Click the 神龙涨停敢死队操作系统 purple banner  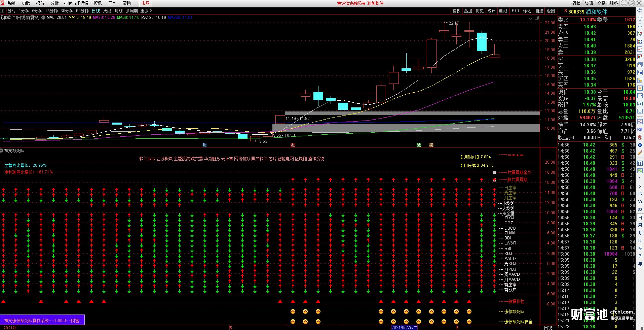point(42,320)
